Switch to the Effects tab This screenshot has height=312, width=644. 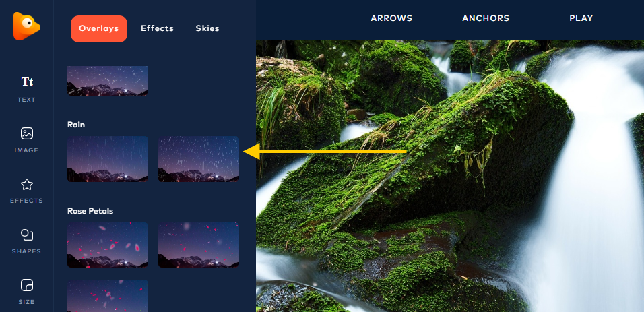point(158,28)
